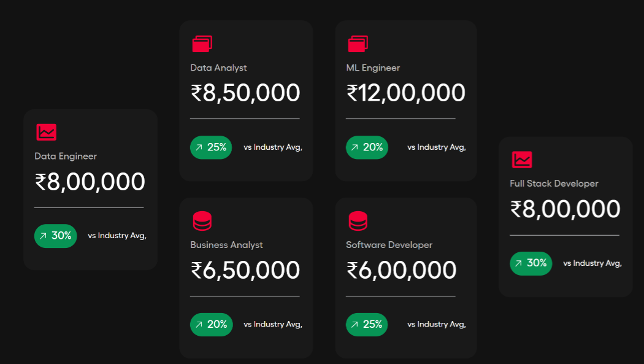Click the ₹6,00,000 Software Developer salary

point(401,271)
